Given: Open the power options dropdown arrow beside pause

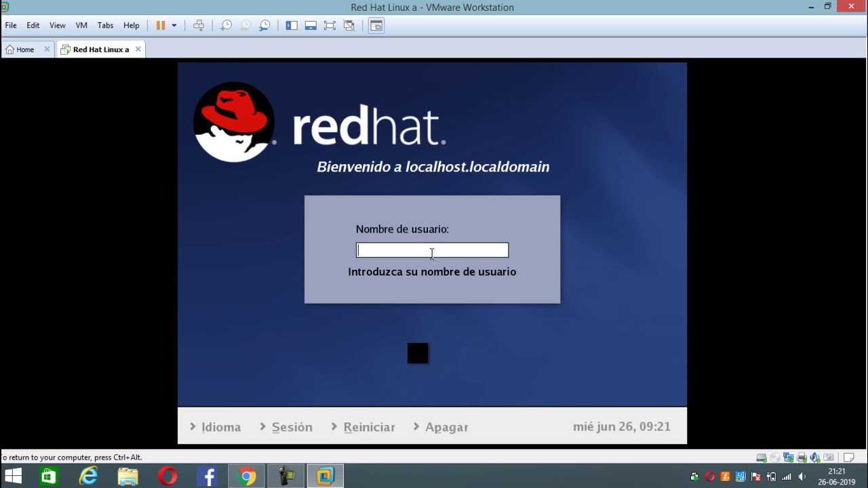Looking at the screenshot, I should point(174,25).
